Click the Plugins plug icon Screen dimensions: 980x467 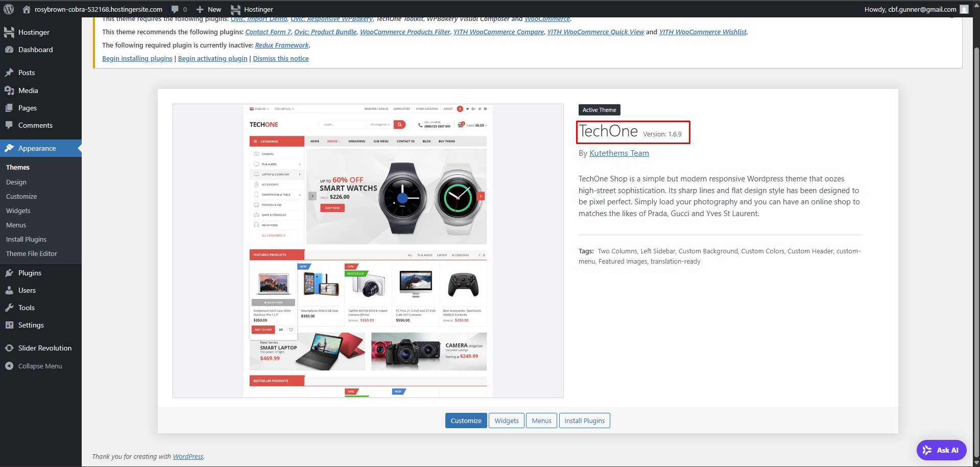coord(9,273)
